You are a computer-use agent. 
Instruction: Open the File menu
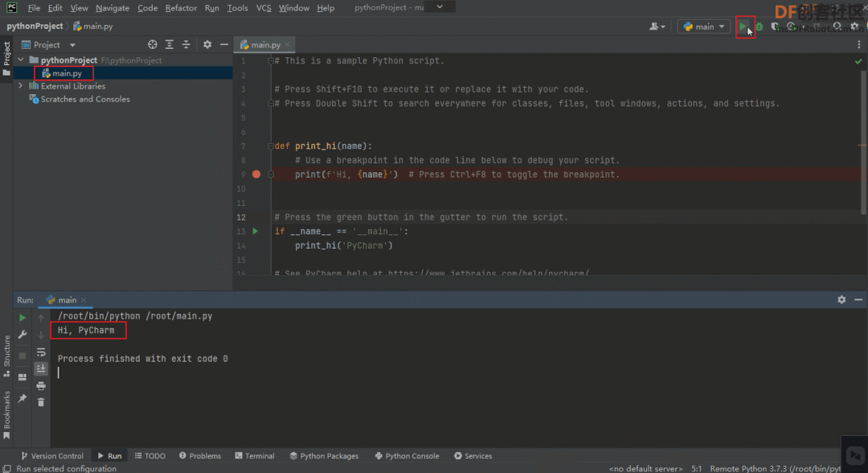[x=34, y=8]
